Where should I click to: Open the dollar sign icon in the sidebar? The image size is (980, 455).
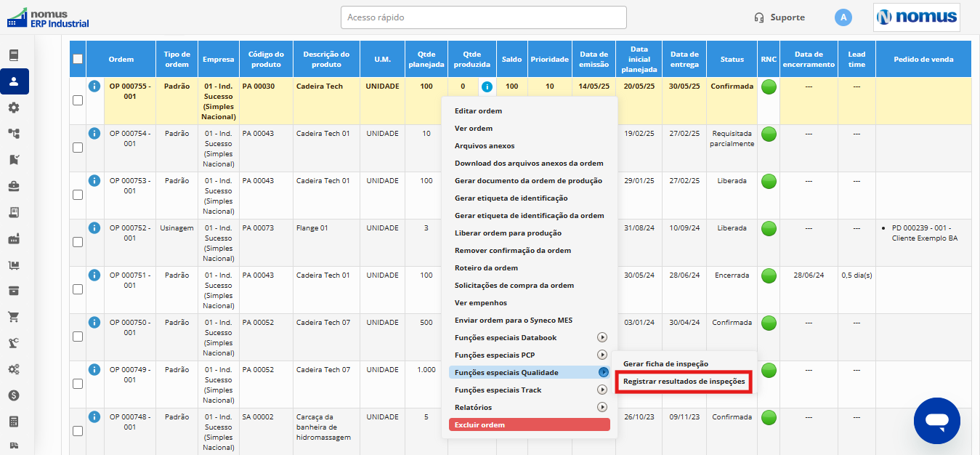[x=14, y=395]
